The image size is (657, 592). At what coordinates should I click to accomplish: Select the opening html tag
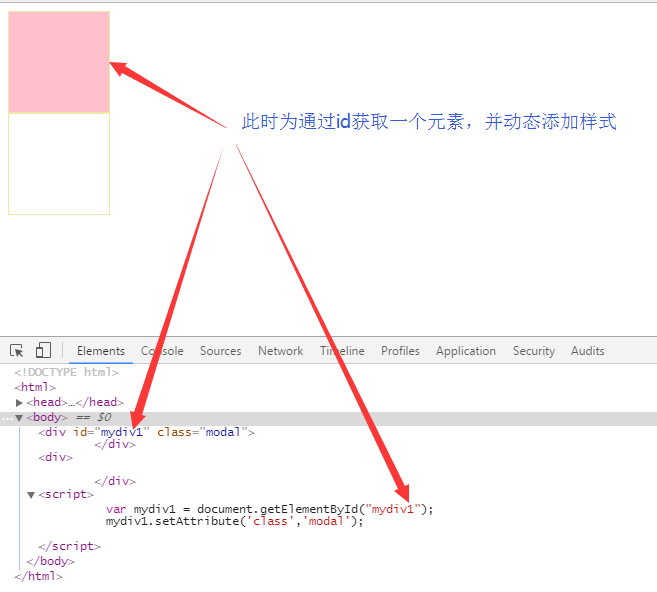click(x=35, y=387)
